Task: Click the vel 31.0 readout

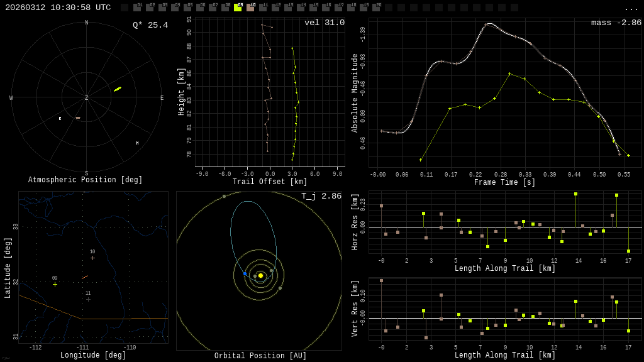Action: tap(324, 23)
